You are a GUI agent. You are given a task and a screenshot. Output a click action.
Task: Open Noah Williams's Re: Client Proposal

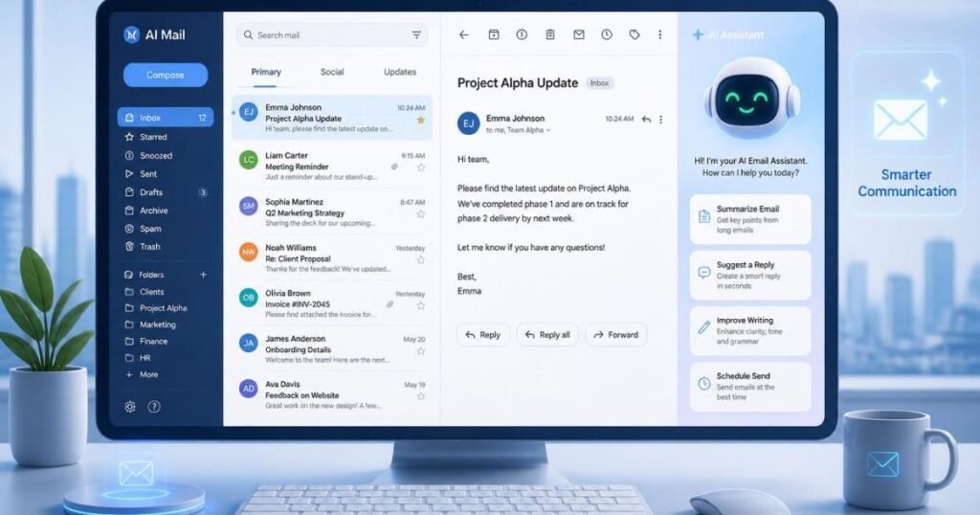[332, 258]
